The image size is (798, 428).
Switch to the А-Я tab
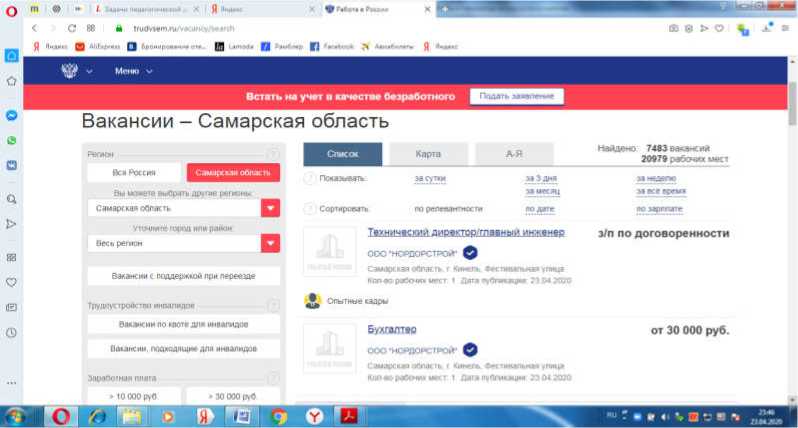(514, 154)
